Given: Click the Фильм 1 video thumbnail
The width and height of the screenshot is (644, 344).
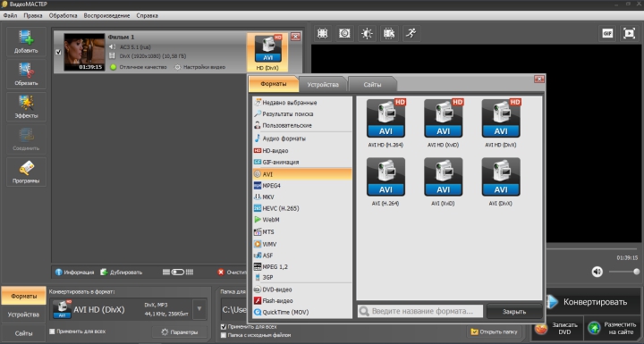Looking at the screenshot, I should click(x=84, y=52).
